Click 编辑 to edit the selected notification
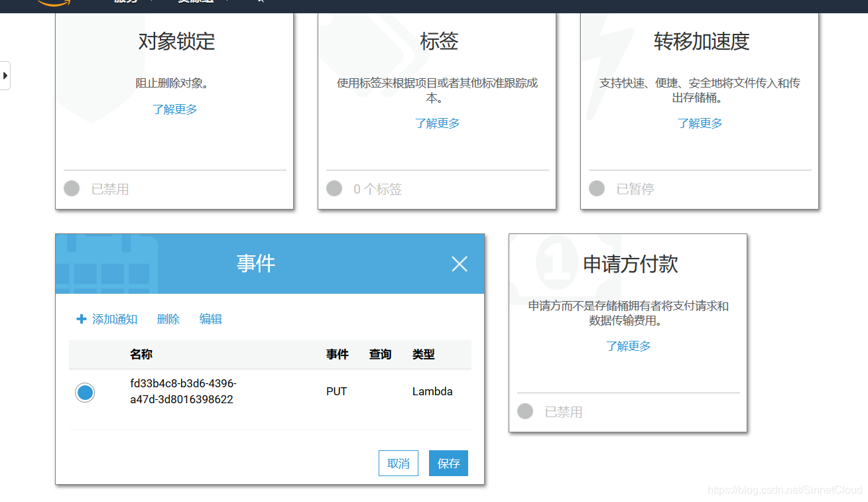The height and width of the screenshot is (502, 868). click(210, 319)
